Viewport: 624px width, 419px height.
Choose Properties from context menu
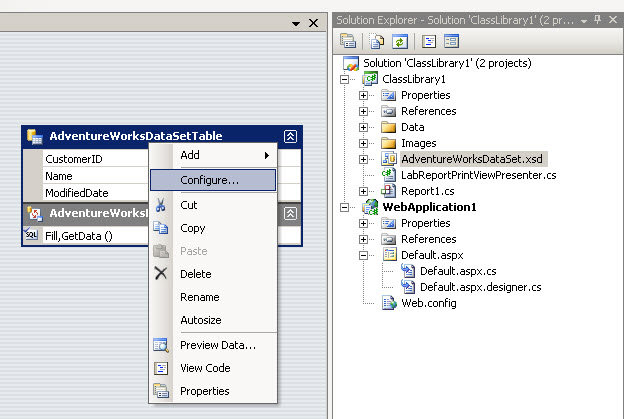coord(213,391)
